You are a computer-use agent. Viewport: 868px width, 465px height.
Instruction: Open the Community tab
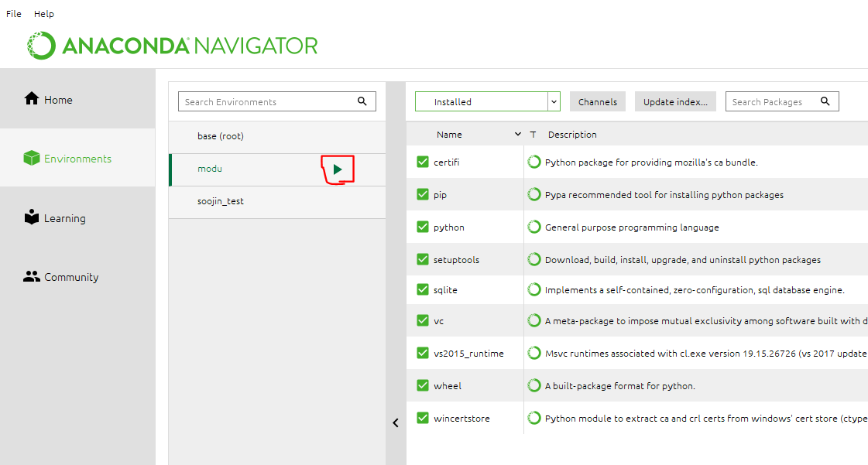[x=77, y=276]
